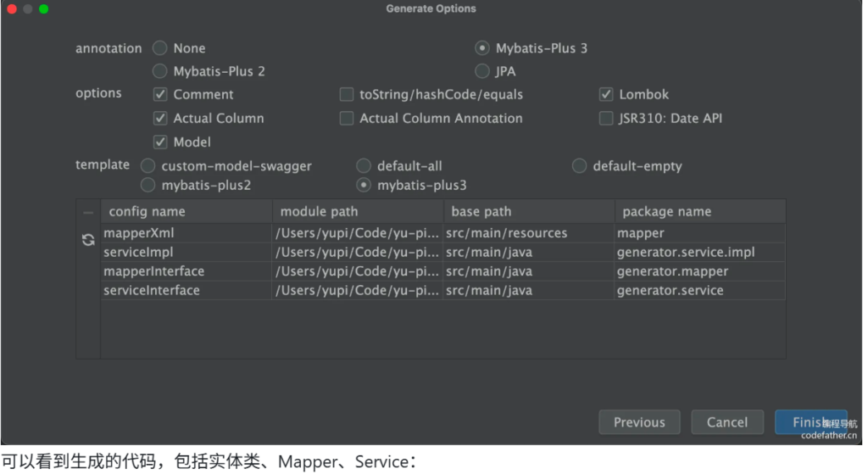
Task: Click the package name cell generator.service.impl
Action: 685,252
